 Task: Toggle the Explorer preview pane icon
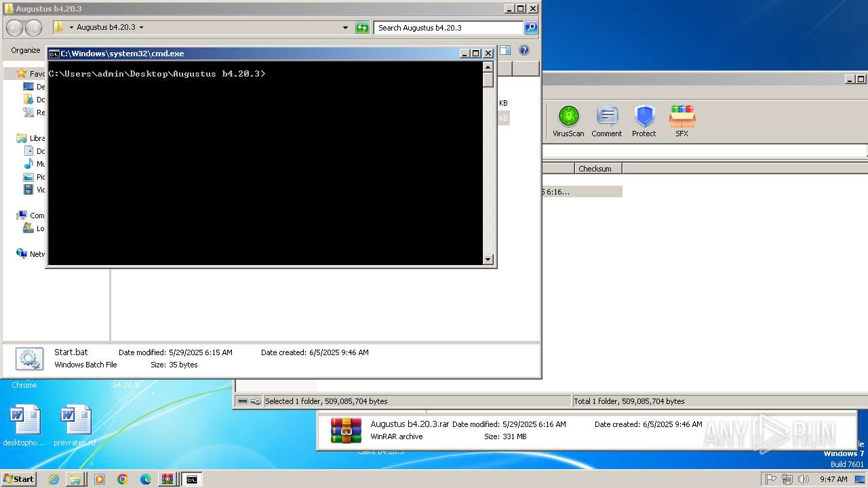pyautogui.click(x=505, y=50)
